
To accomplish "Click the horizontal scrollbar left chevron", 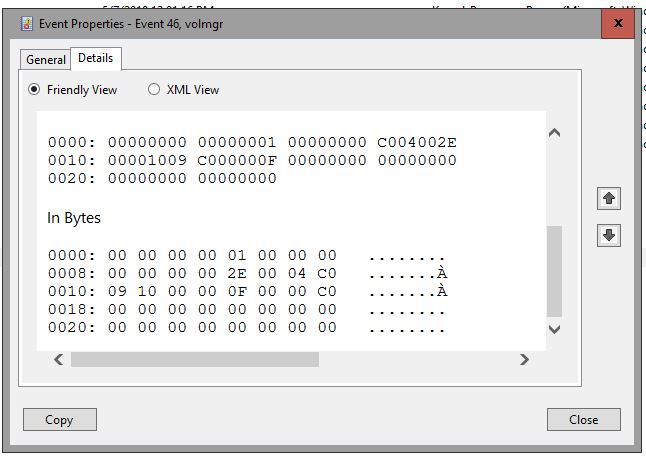I will [x=59, y=360].
